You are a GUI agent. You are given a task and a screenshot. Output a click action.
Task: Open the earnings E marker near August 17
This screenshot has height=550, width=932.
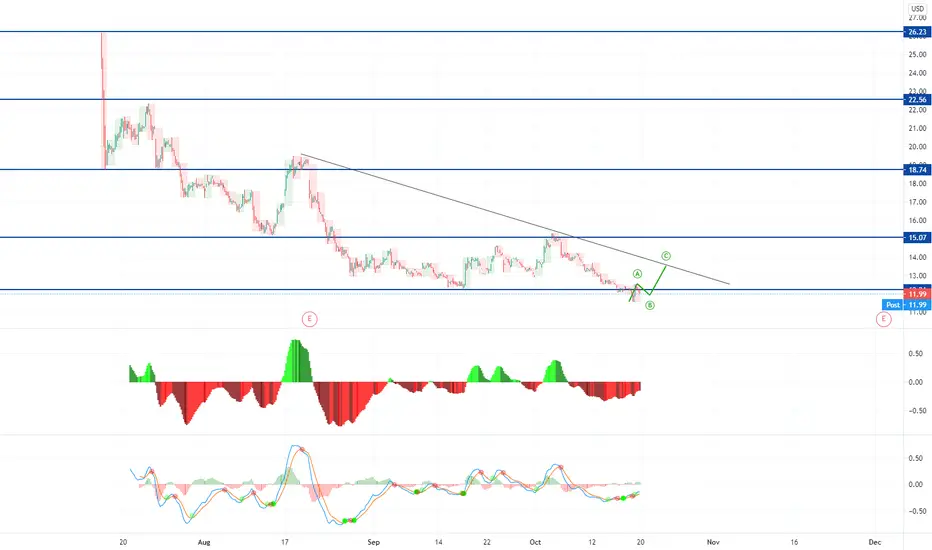[309, 319]
